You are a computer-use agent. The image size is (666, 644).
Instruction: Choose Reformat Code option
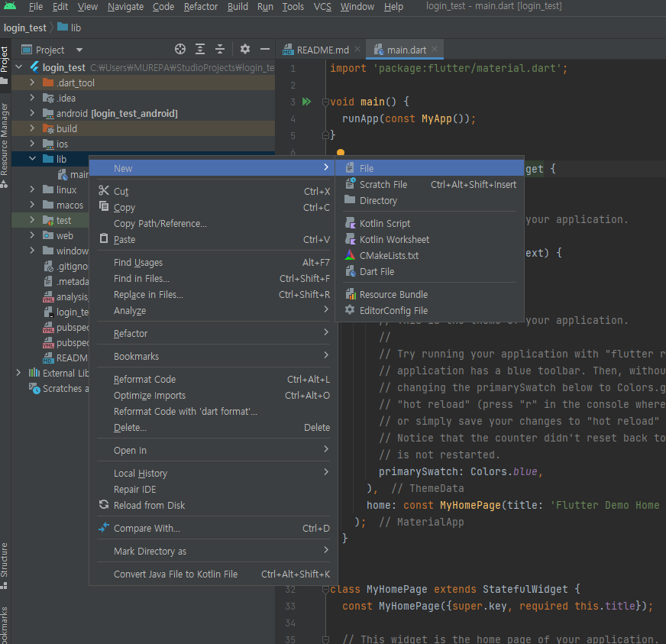tap(214, 380)
